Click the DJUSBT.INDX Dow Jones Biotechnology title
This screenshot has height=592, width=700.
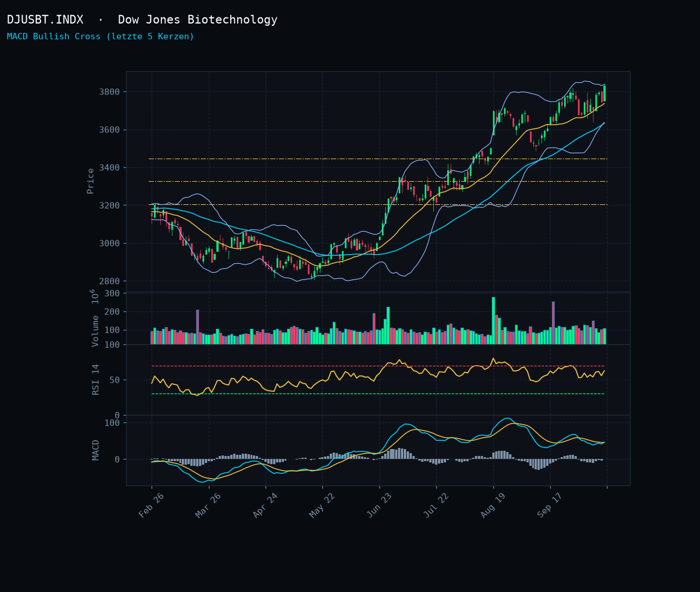[142, 20]
